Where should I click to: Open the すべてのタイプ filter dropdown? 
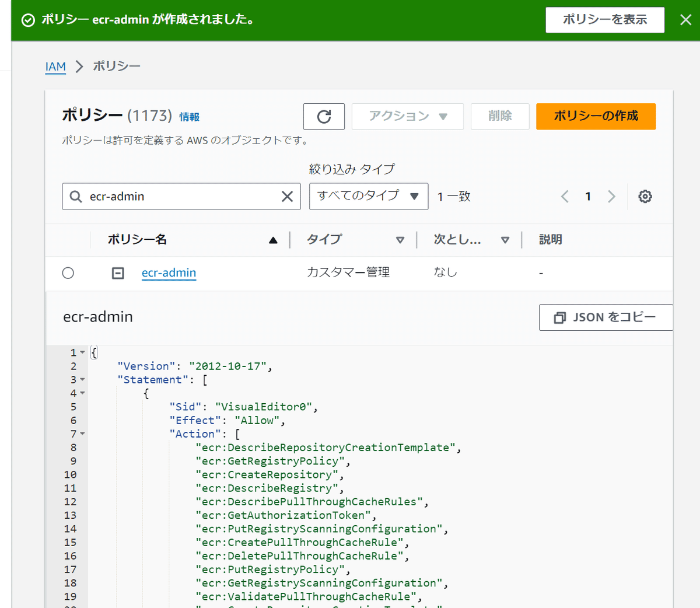coord(369,196)
